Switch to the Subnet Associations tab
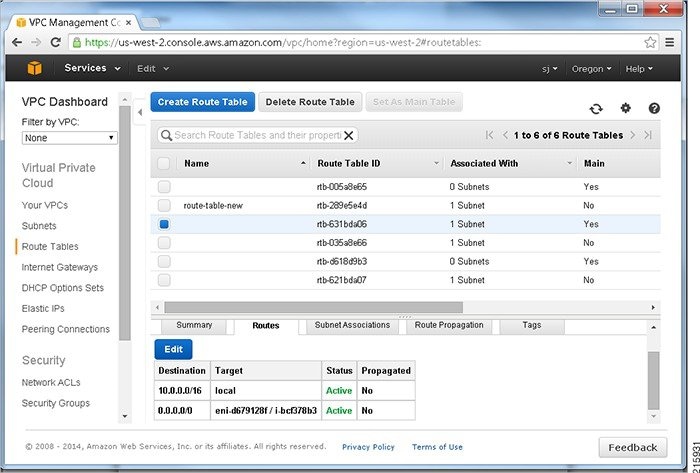 (x=352, y=326)
